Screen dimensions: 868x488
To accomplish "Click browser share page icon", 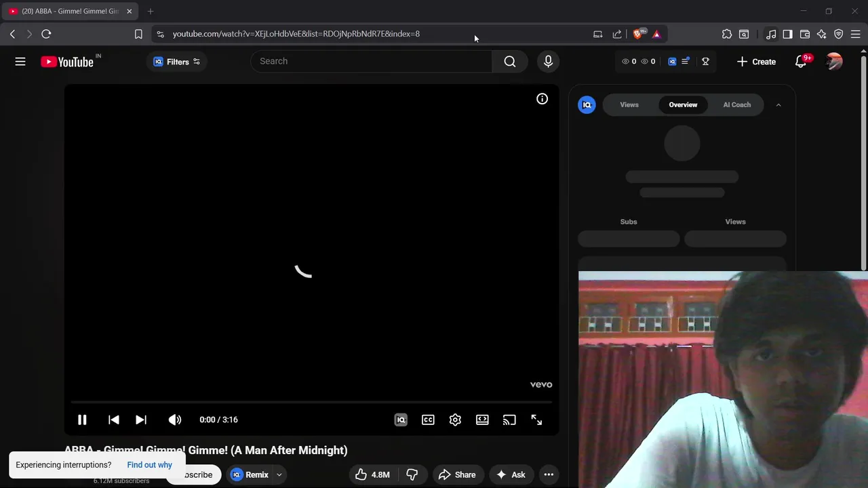I will click(617, 34).
